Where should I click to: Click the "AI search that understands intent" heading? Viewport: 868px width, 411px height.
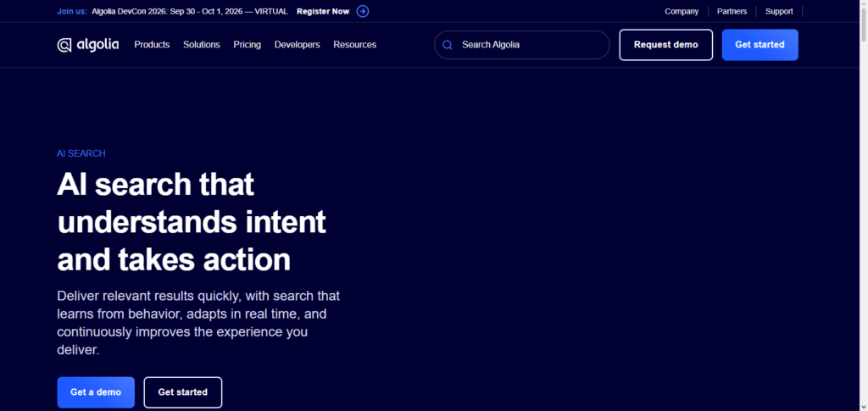[192, 222]
